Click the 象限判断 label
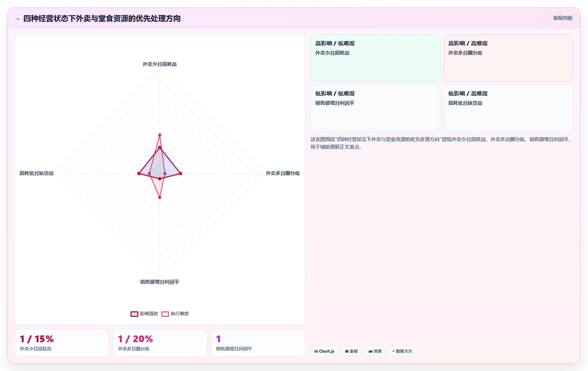This screenshot has height=371, width=588. click(563, 18)
